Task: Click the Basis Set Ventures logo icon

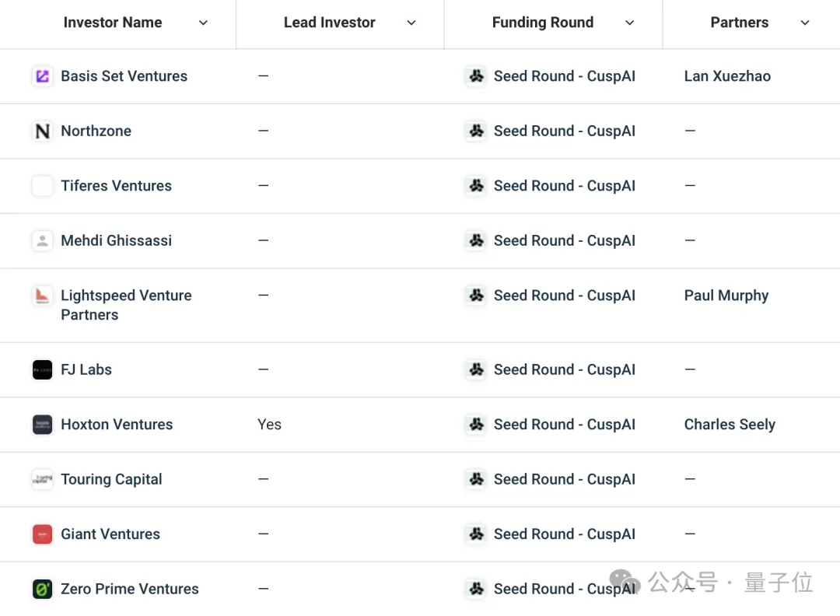Action: click(x=42, y=76)
